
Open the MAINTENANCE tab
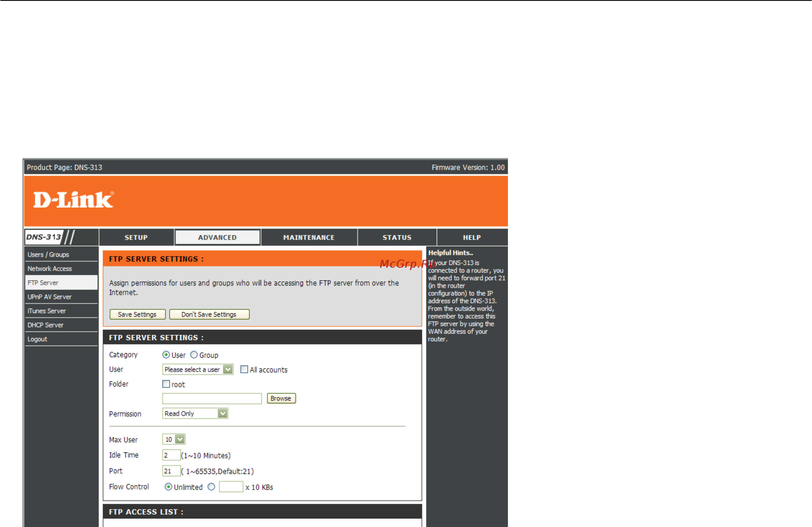coord(309,237)
